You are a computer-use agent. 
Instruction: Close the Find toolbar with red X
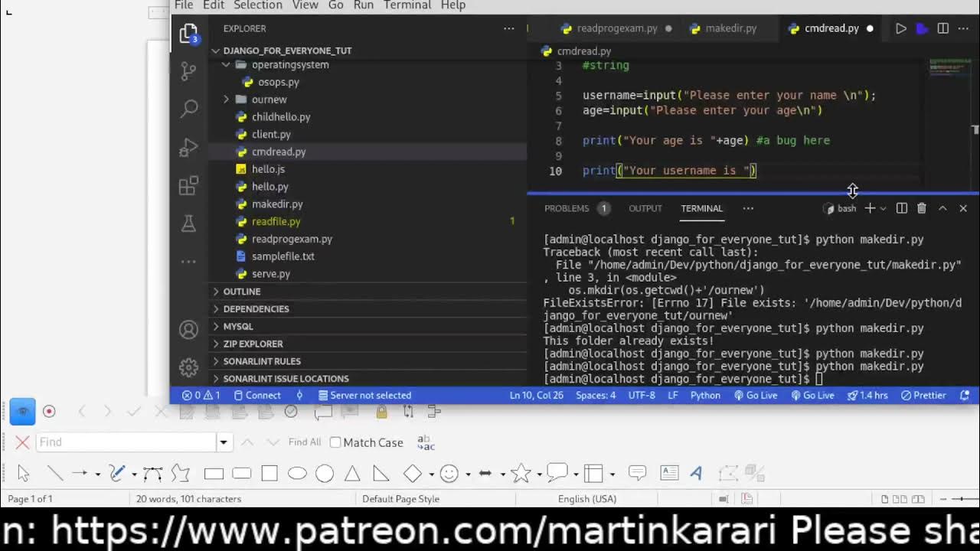(x=22, y=442)
